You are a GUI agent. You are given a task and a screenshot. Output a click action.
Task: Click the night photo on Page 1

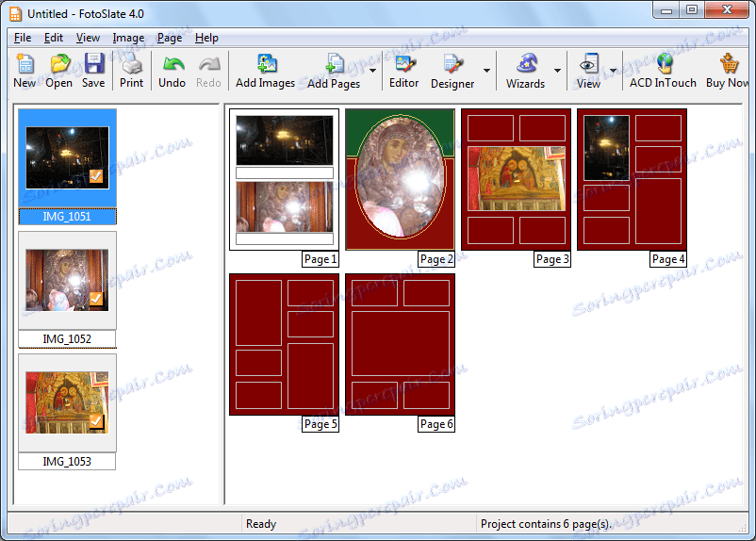point(285,140)
